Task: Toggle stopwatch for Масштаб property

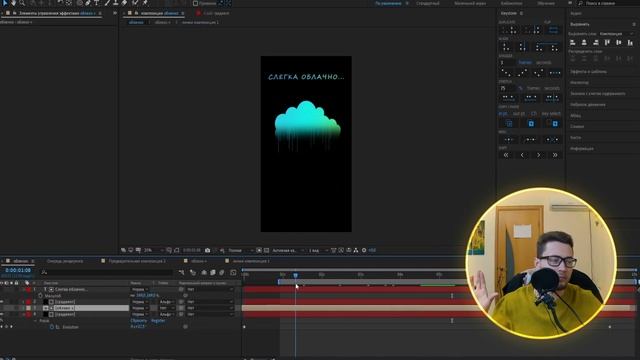Action: coord(40,296)
